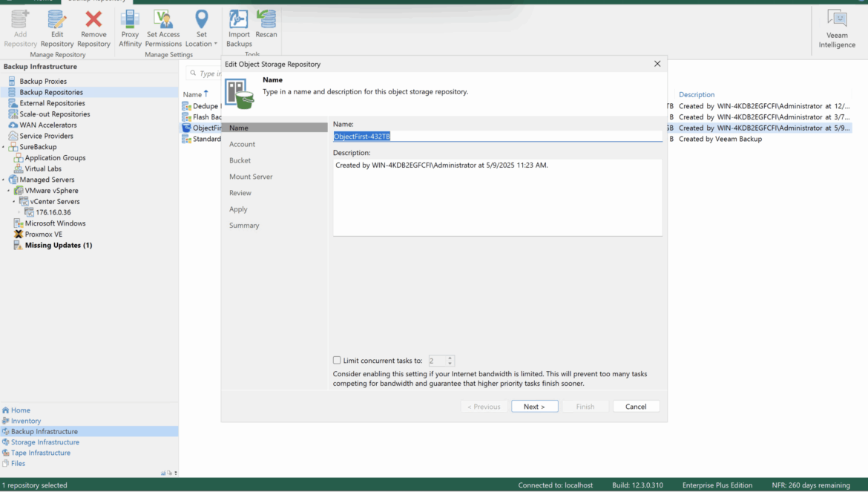Image resolution: width=868 pixels, height=492 pixels.
Task: Select the Apply wizard step
Action: coord(238,209)
